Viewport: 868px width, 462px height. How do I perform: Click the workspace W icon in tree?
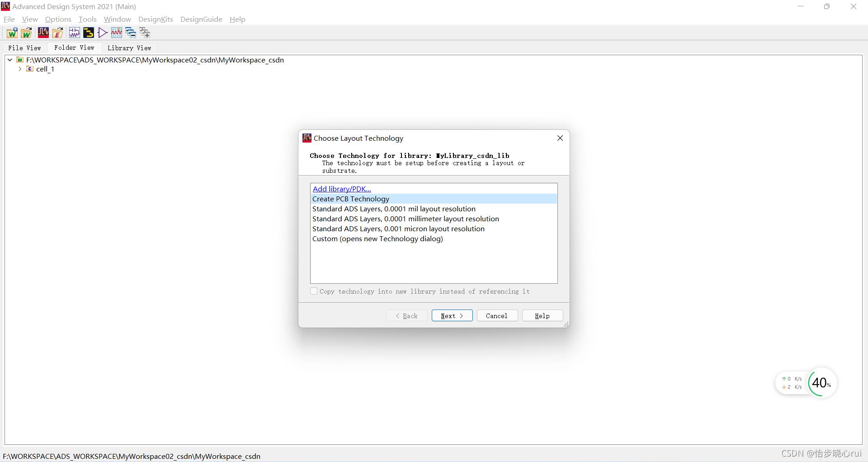point(20,60)
